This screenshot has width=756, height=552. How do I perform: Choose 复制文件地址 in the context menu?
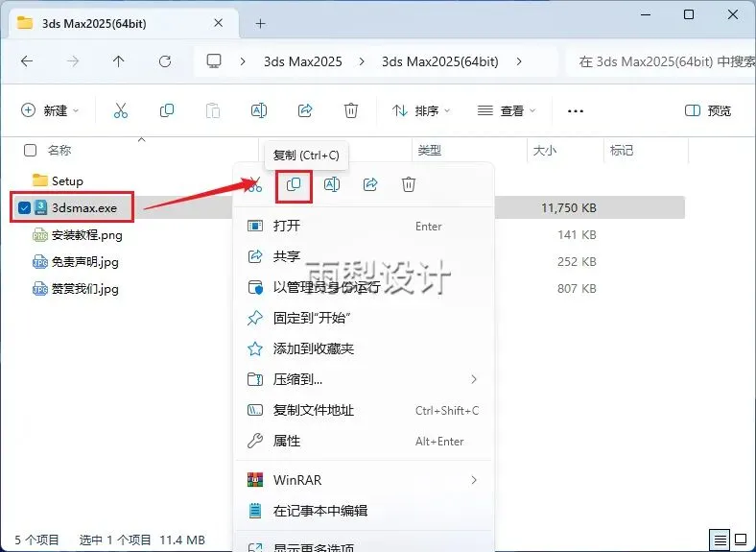coord(364,410)
